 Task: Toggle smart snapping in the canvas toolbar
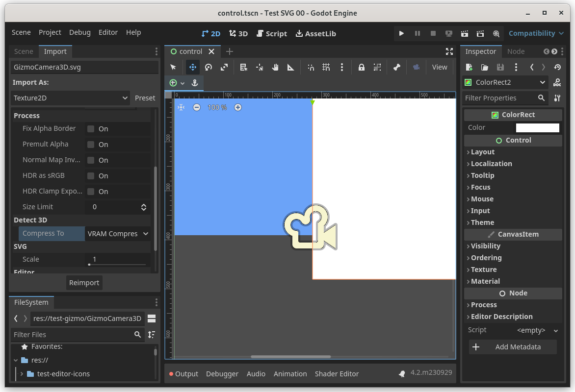tap(311, 67)
